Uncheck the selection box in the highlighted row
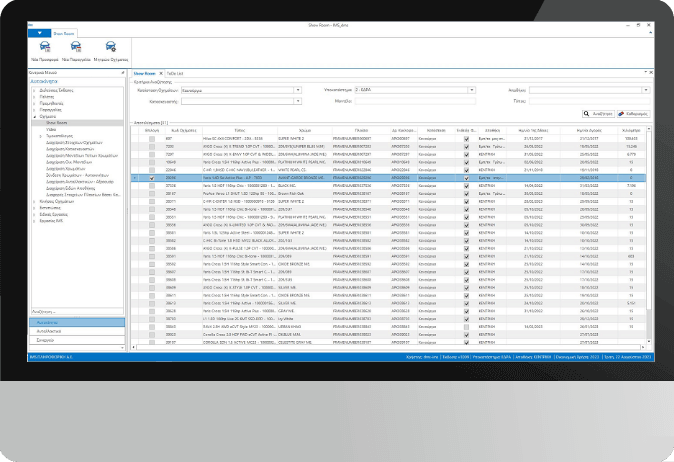The height and width of the screenshot is (462, 674). click(x=152, y=178)
